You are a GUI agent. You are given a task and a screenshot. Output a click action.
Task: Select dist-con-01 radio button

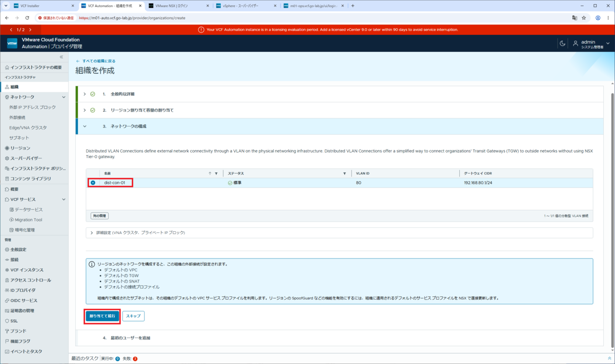93,183
